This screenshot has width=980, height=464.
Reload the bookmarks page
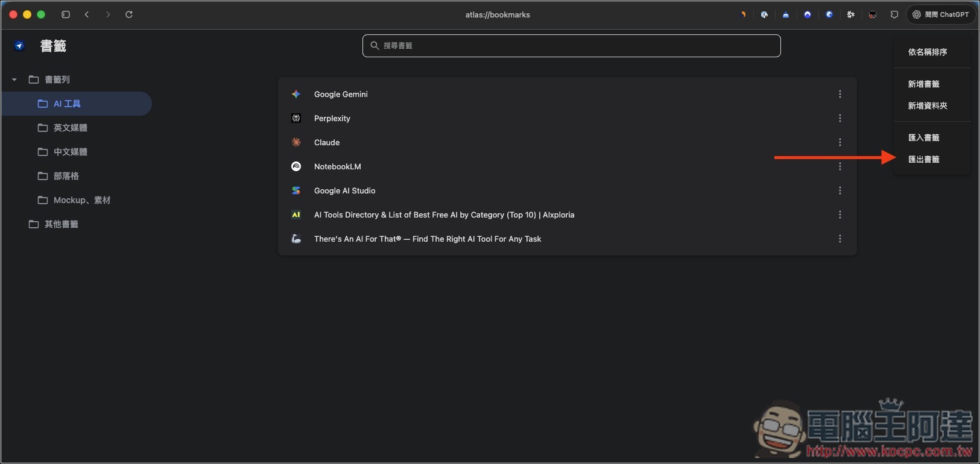click(129, 14)
